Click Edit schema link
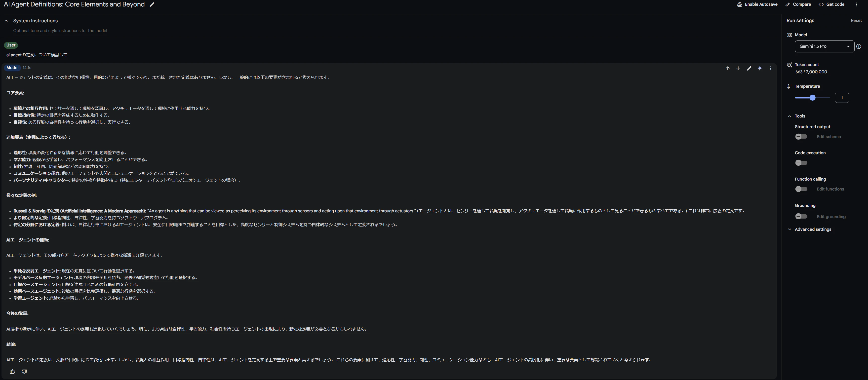The height and width of the screenshot is (380, 868). coord(829,137)
